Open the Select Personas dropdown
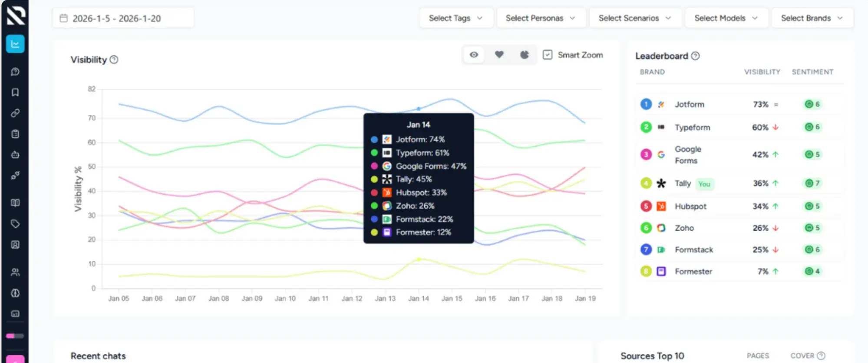This screenshot has height=363, width=868. (541, 18)
